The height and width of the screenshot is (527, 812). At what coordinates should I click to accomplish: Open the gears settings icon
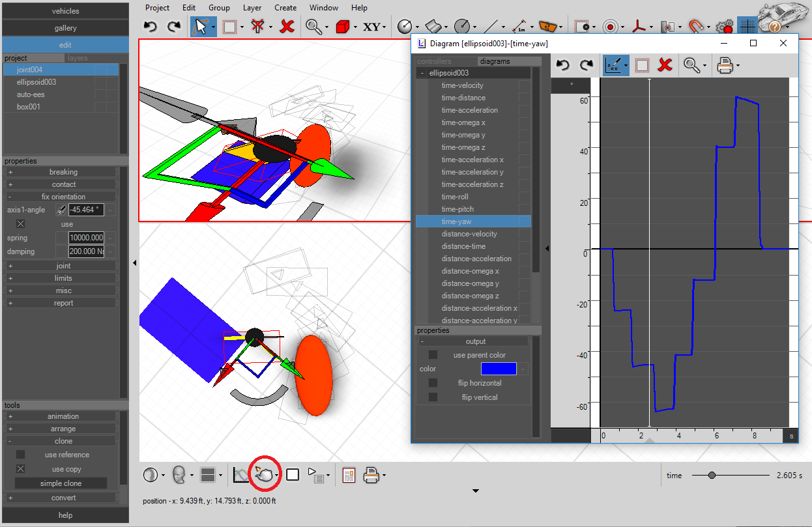[725, 27]
